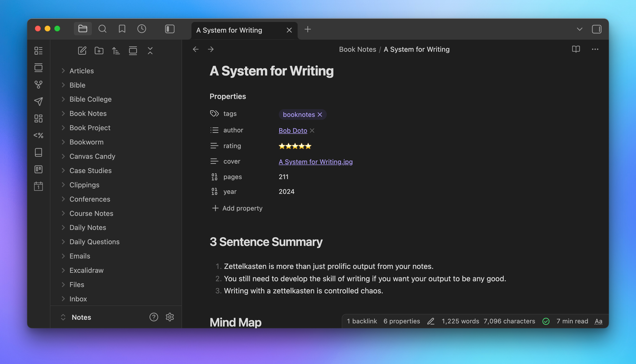Open bookmarks pane in top bar
The height and width of the screenshot is (364, 636).
(122, 29)
